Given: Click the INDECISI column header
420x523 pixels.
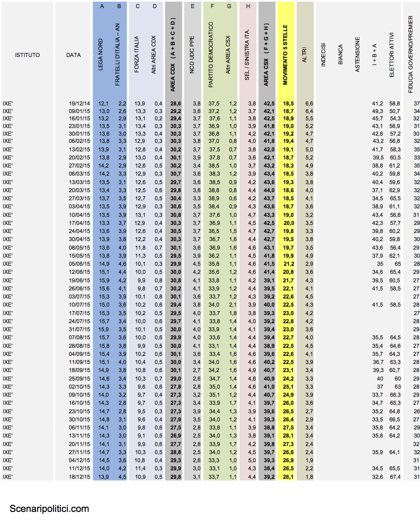Looking at the screenshot, I should coord(324,55).
